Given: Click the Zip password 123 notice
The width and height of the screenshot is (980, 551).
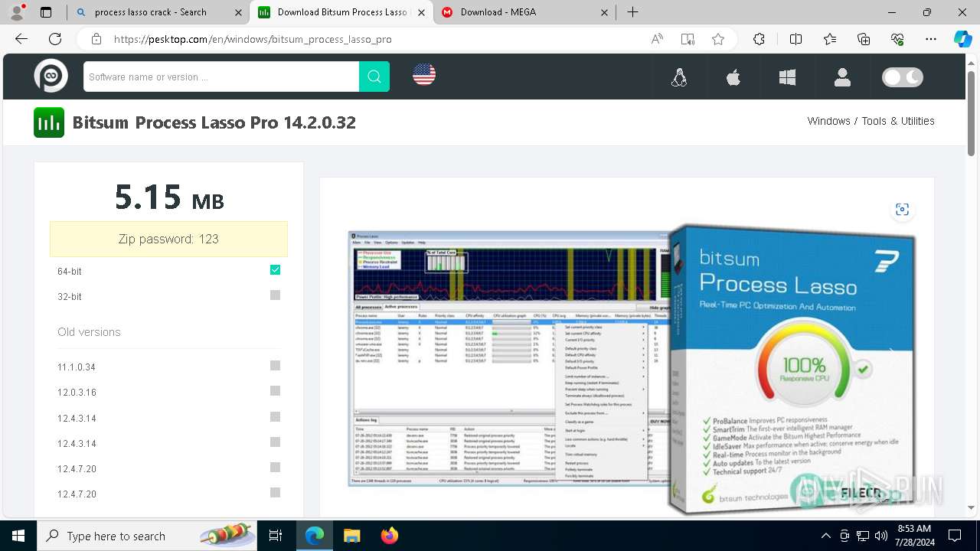Looking at the screenshot, I should pos(168,239).
